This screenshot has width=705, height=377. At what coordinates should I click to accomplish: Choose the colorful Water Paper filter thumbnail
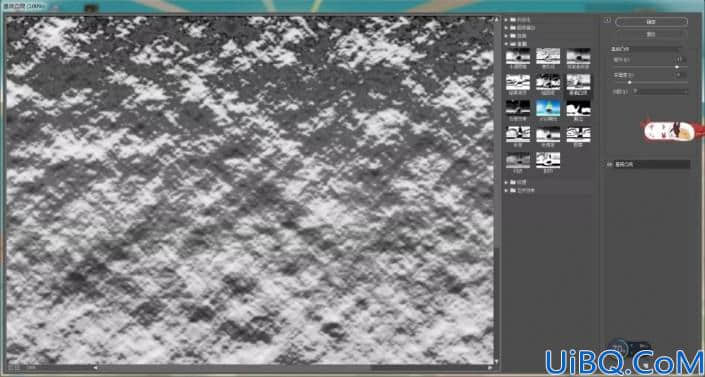pyautogui.click(x=548, y=108)
